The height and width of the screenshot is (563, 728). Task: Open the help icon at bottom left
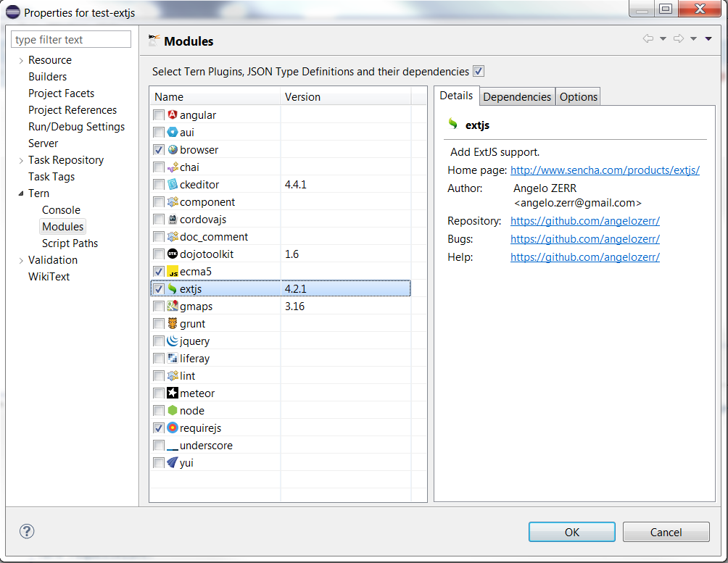pos(26,531)
